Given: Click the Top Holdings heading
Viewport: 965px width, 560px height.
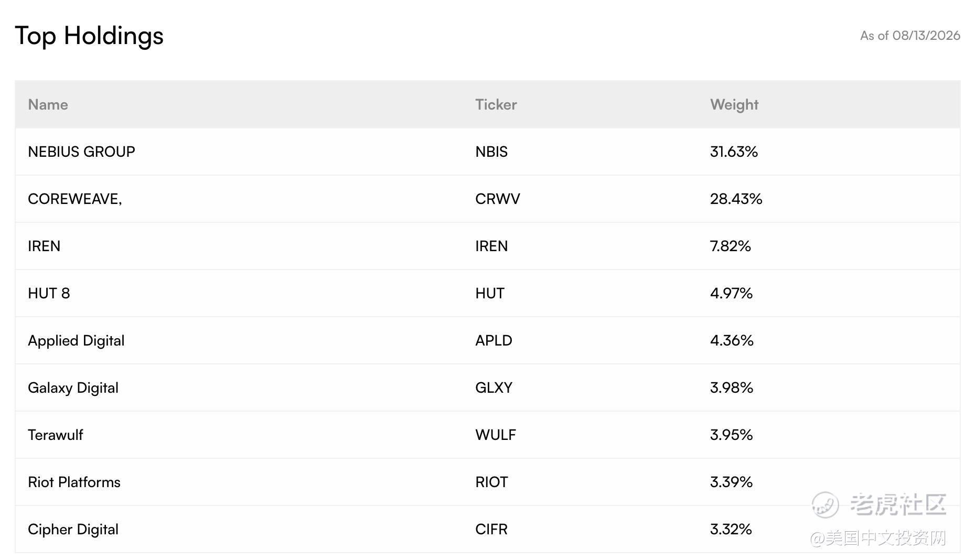Looking at the screenshot, I should click(89, 36).
